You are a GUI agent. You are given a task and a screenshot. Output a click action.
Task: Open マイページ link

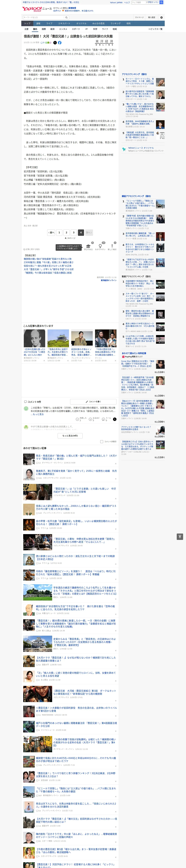pyautogui.click(x=139, y=17)
